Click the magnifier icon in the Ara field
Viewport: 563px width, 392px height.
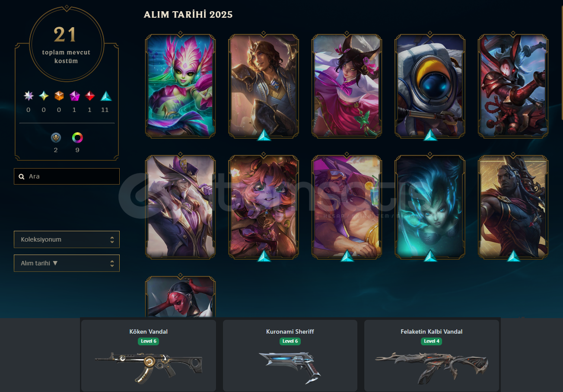coord(22,176)
